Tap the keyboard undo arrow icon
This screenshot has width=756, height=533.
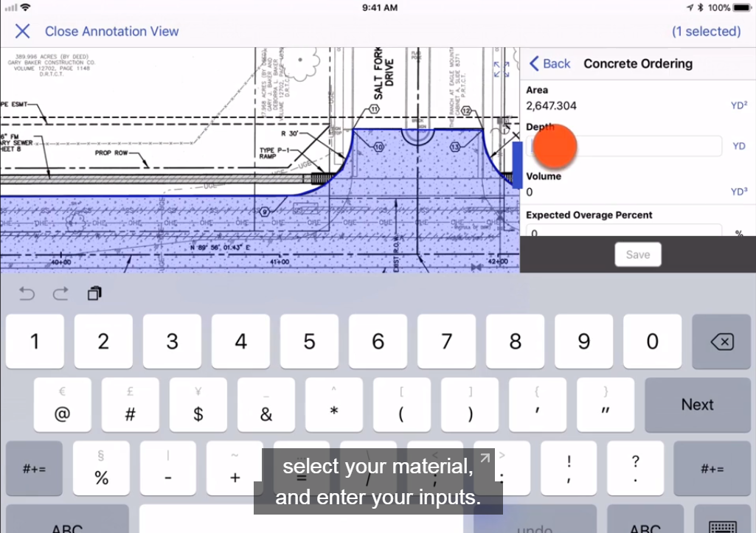(27, 294)
